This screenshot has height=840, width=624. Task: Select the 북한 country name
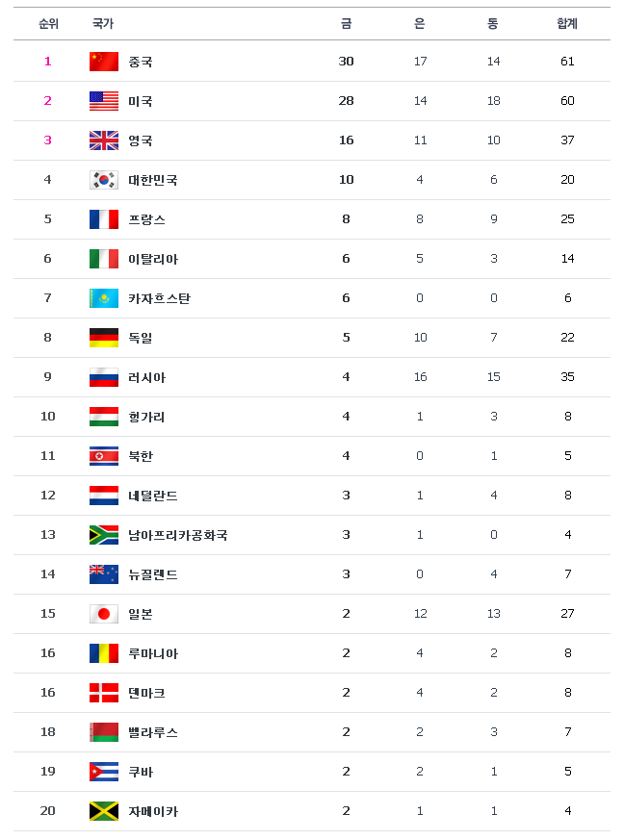click(x=141, y=456)
